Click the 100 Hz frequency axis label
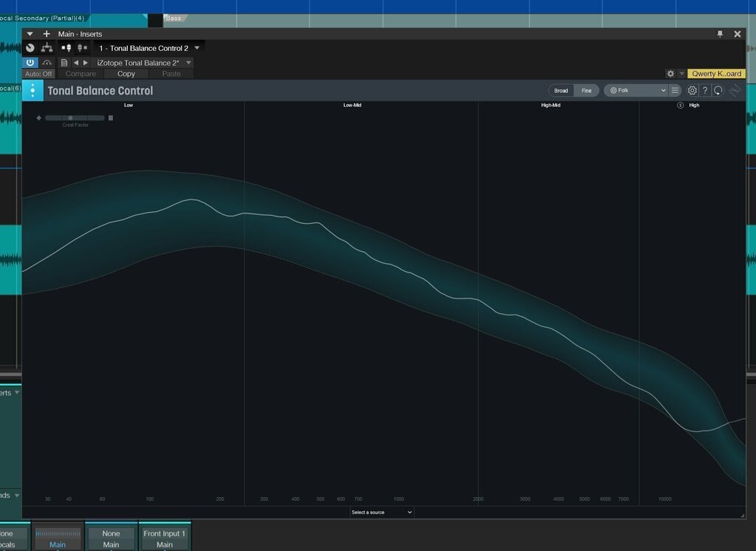Viewport: 756px width, 551px height. pyautogui.click(x=150, y=499)
